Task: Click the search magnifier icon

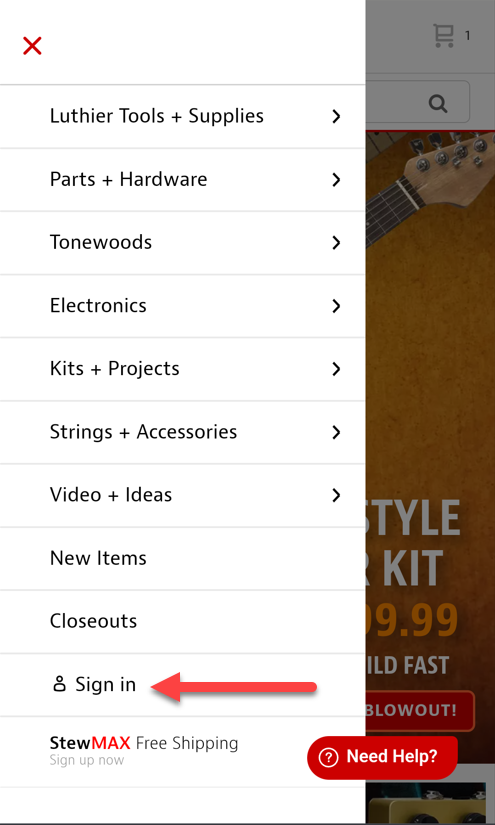Action: [x=438, y=103]
